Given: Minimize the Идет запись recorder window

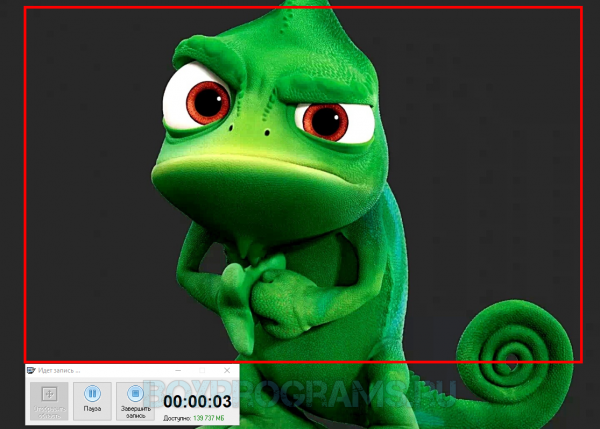Looking at the screenshot, I should [178, 370].
